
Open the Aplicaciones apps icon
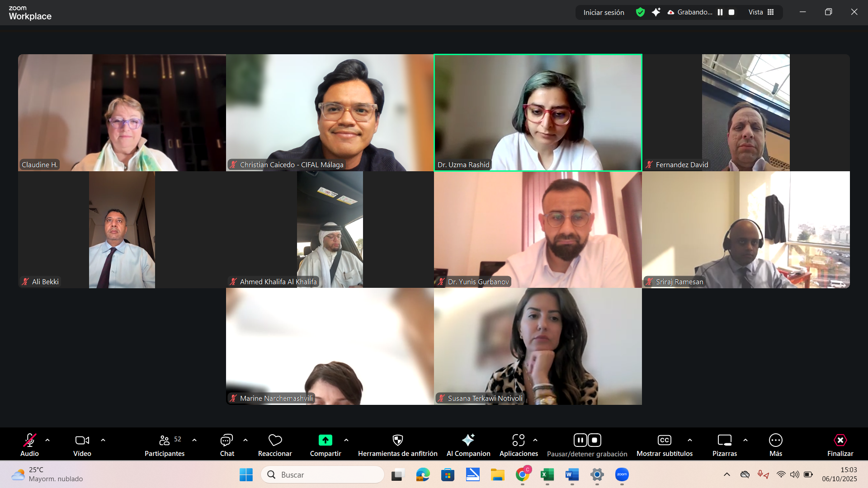pos(518,440)
